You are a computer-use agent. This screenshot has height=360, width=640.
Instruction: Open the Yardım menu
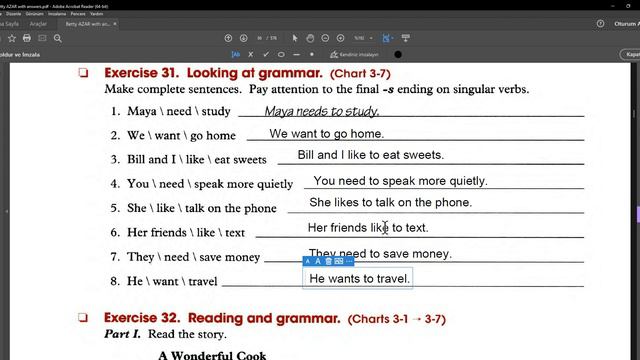click(96, 14)
